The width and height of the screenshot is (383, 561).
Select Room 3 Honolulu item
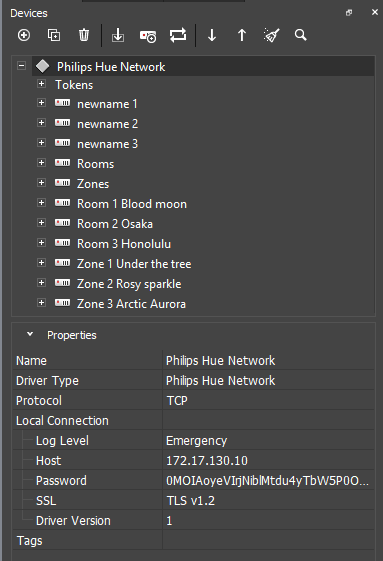(124, 244)
